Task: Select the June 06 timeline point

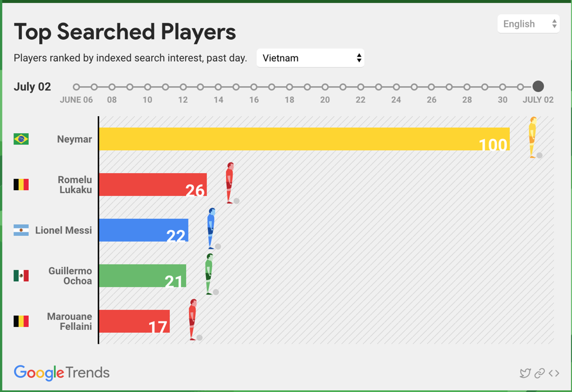Action: [76, 87]
